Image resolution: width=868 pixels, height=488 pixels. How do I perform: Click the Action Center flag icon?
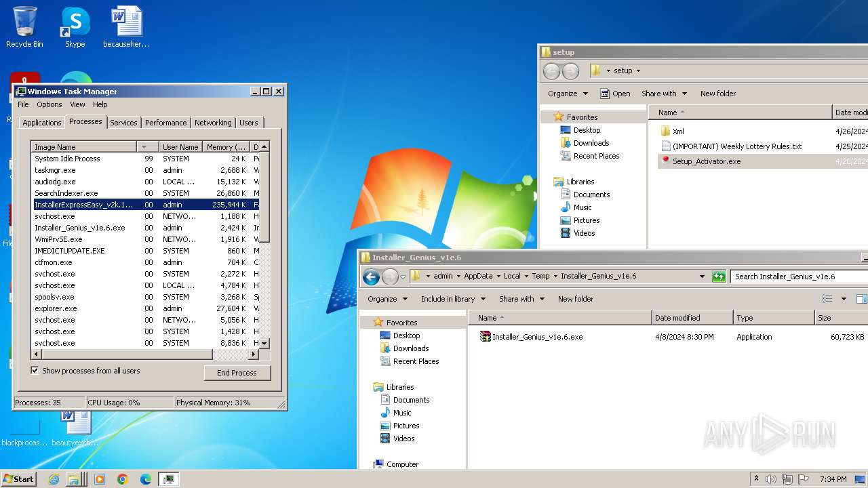point(804,479)
